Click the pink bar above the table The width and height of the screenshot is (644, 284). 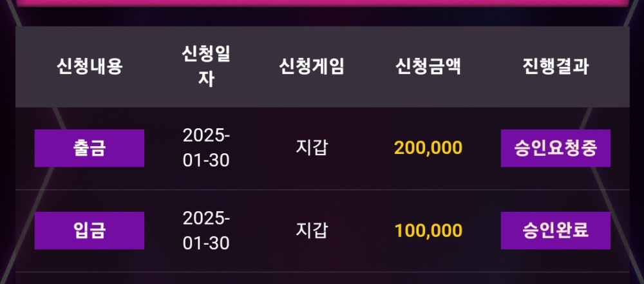pyautogui.click(x=322, y=3)
